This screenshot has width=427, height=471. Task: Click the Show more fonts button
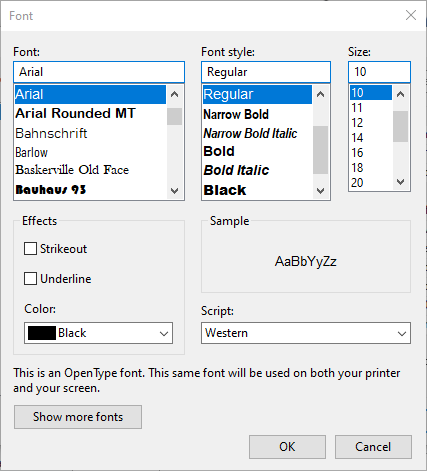pyautogui.click(x=78, y=417)
